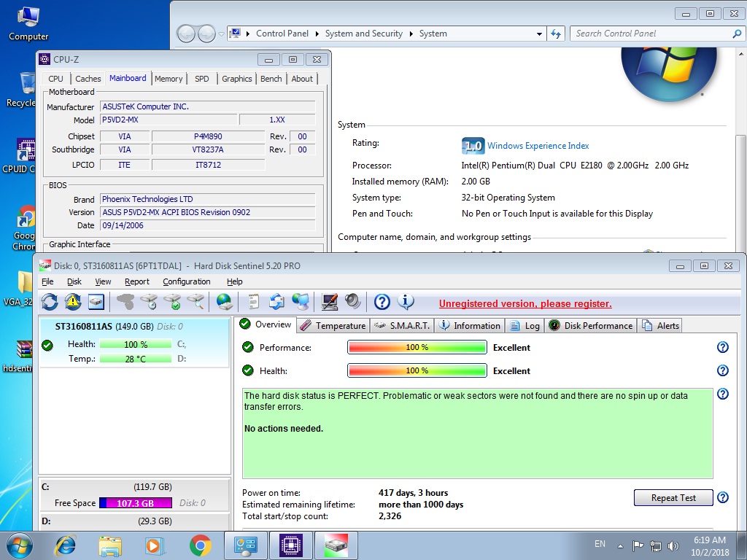
Task: Click the monitor with pen configuration icon
Action: 330,301
